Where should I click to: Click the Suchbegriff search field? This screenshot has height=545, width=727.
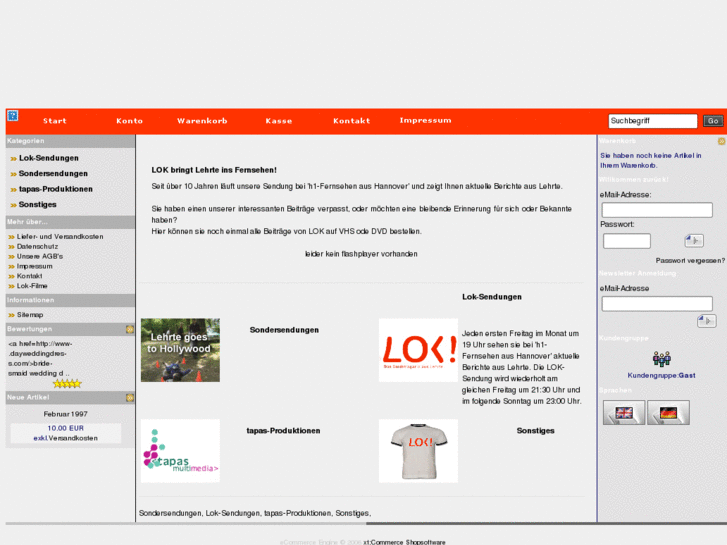pos(652,121)
